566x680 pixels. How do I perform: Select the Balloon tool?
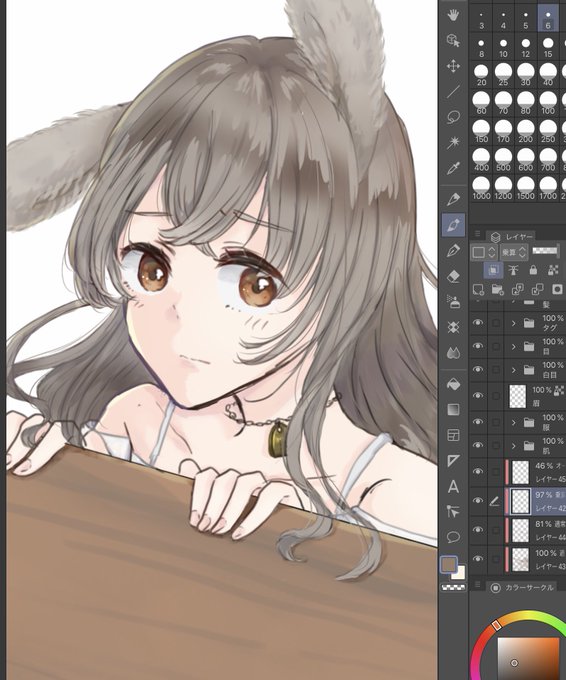(453, 537)
